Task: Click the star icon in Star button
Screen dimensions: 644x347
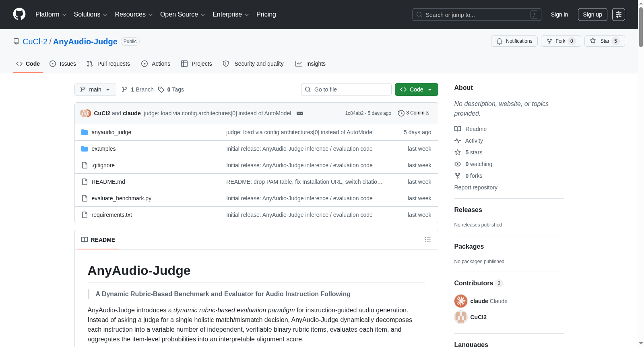Action: coord(593,41)
